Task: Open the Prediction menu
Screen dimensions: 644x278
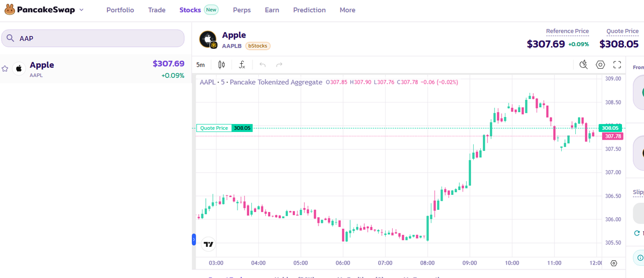Action: pyautogui.click(x=309, y=10)
